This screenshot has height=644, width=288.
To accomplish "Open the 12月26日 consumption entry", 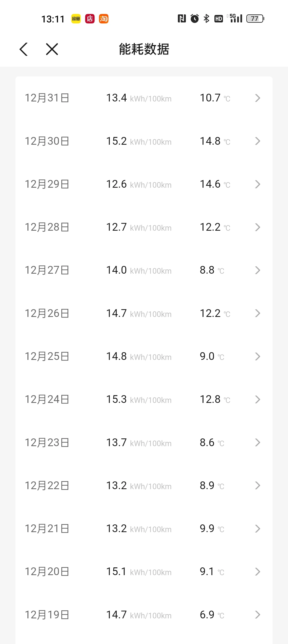I will click(x=144, y=313).
